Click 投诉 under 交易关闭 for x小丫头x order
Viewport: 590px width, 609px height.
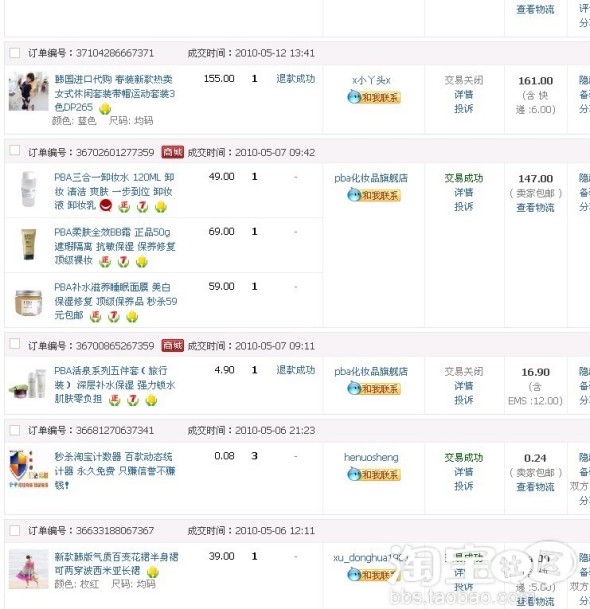point(463,109)
